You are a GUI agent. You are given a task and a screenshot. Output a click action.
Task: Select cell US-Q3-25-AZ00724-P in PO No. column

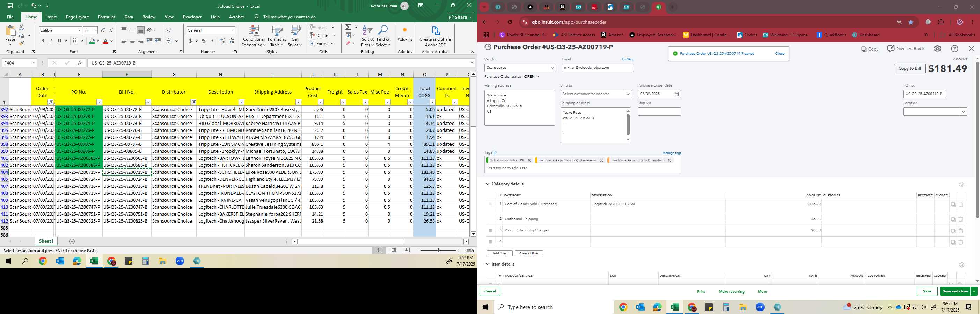(x=79, y=179)
